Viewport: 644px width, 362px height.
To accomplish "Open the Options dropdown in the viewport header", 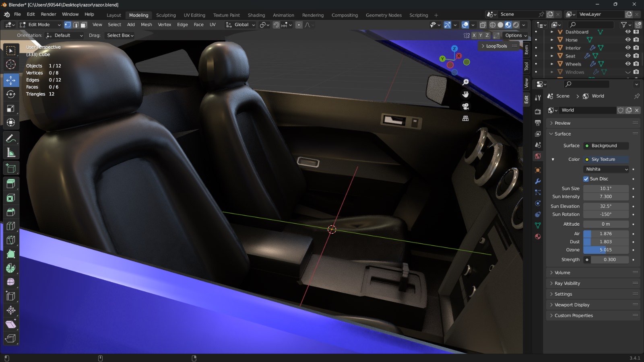I will (516, 35).
